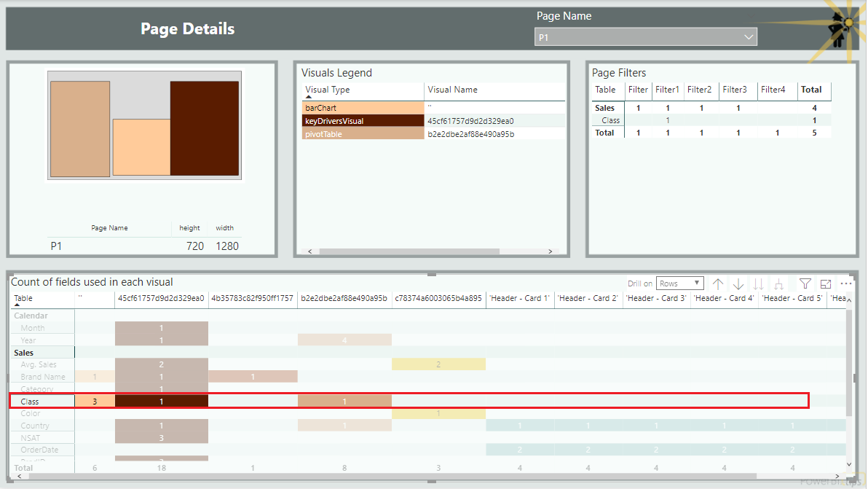Open more options for the matrix visual
This screenshot has width=868, height=489.
[845, 283]
